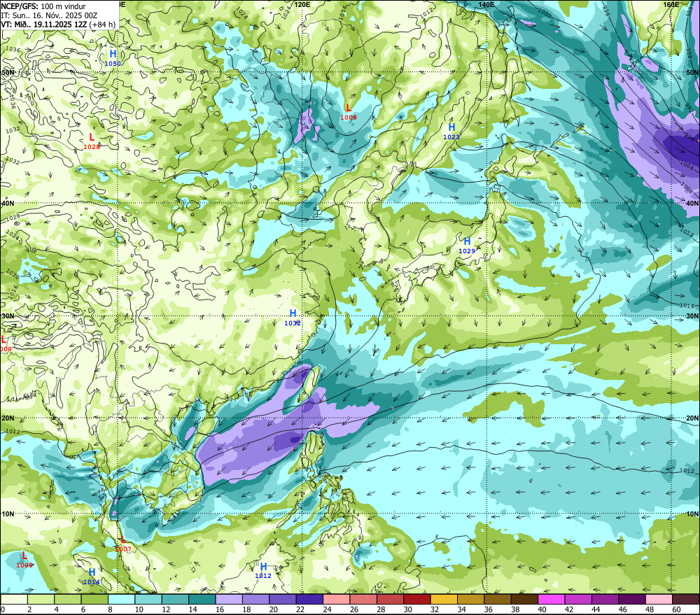Click the pale yellow 0–2 legend swatch

click(x=14, y=599)
